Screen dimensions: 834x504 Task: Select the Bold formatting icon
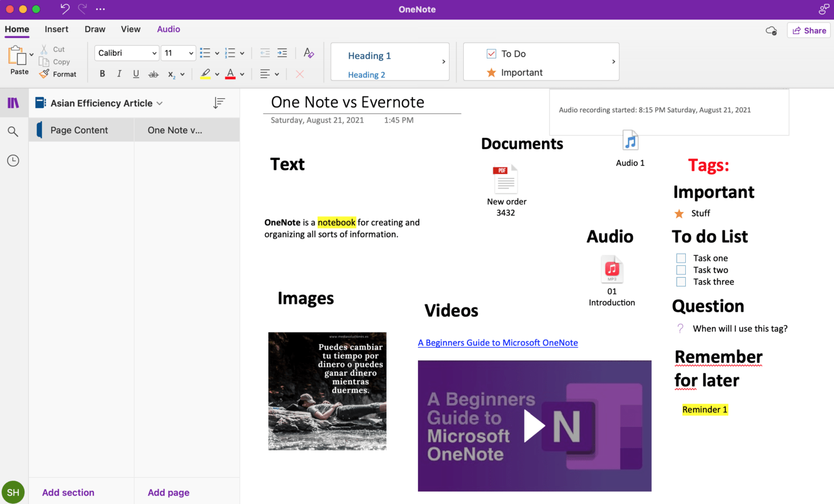(102, 74)
